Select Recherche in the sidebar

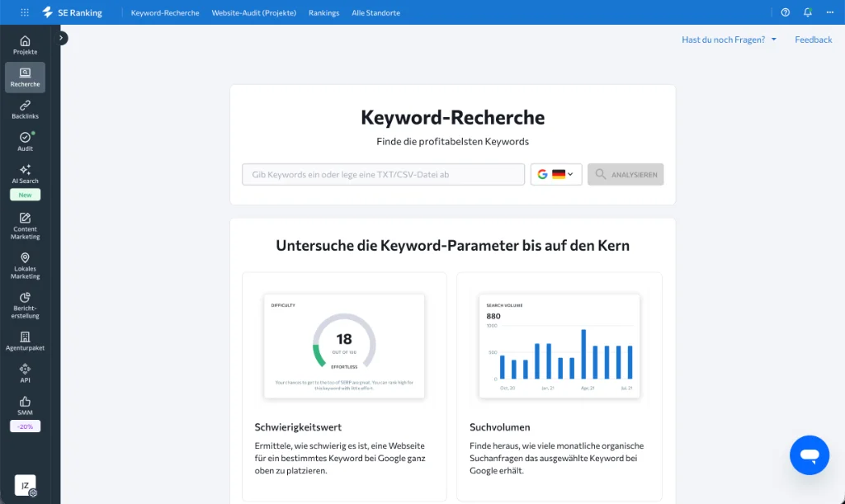(26, 78)
